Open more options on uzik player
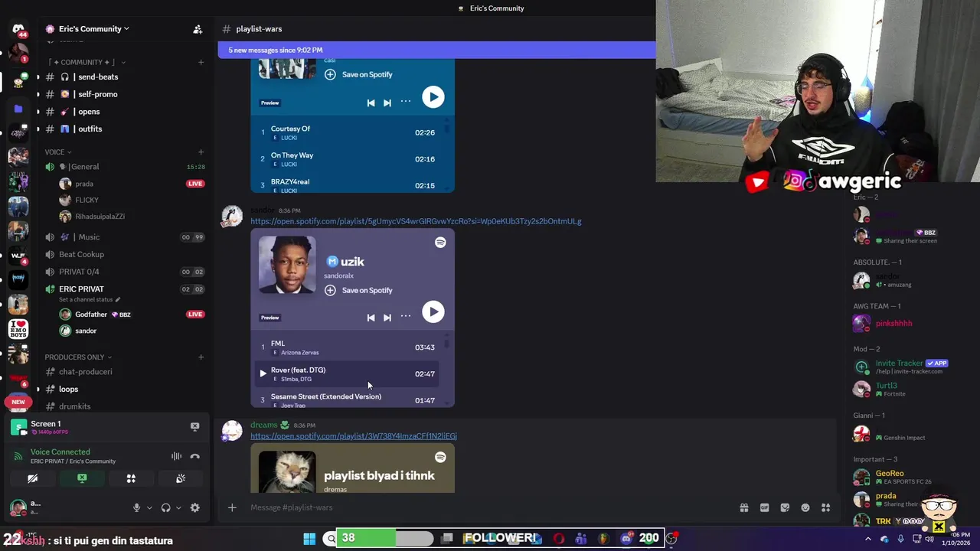980x551 pixels. point(406,317)
